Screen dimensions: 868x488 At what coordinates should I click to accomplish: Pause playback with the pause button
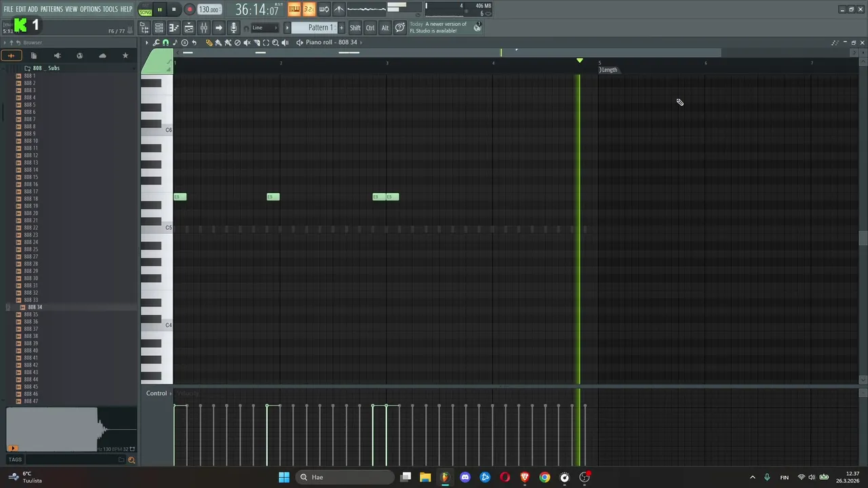[159, 9]
